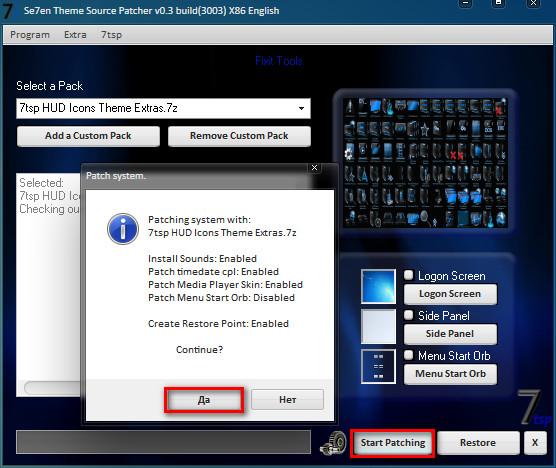The height and width of the screenshot is (468, 556).
Task: Select the Menu Start Orb preview thumbnail
Action: [x=378, y=366]
